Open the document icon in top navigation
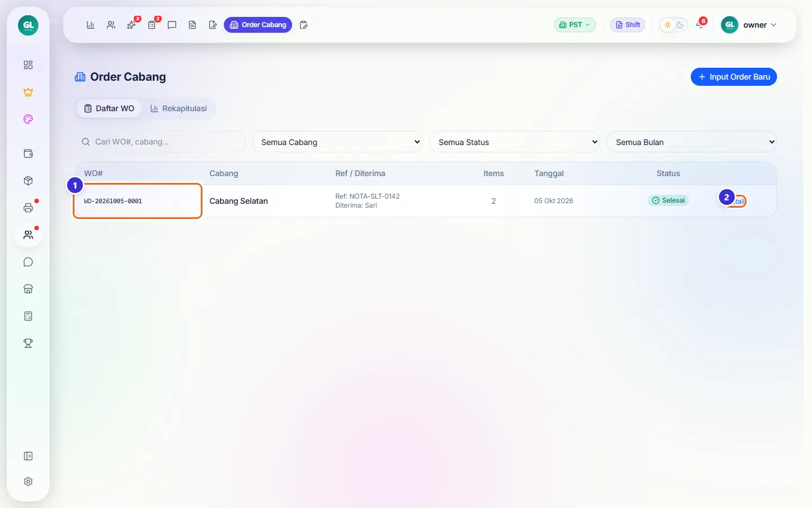The width and height of the screenshot is (812, 508). (192, 25)
